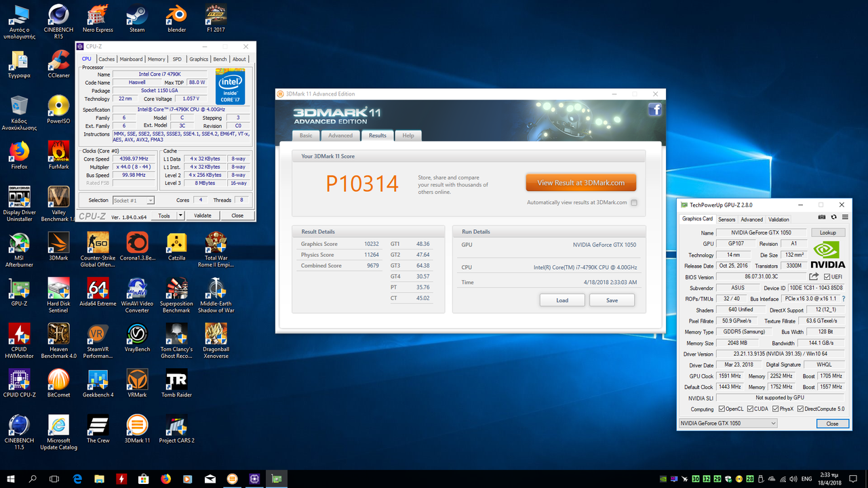Click the Load button in 3DMark 11

pyautogui.click(x=562, y=300)
